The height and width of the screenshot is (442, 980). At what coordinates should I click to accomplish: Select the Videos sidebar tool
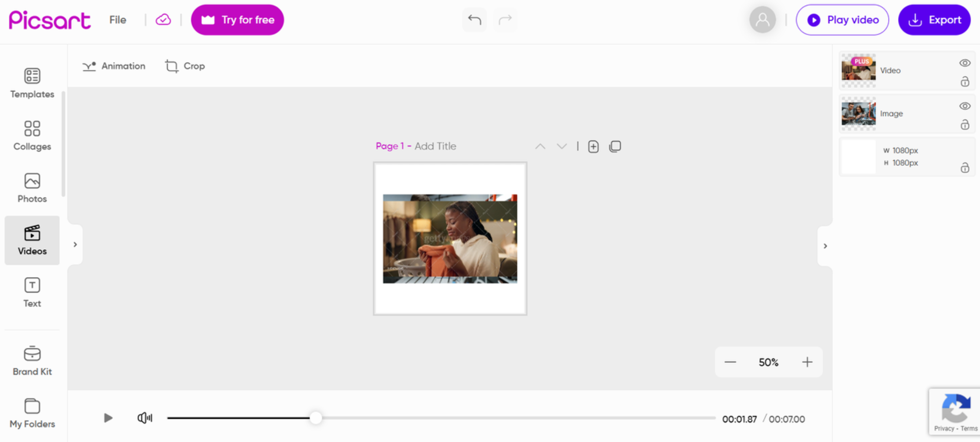(x=32, y=240)
